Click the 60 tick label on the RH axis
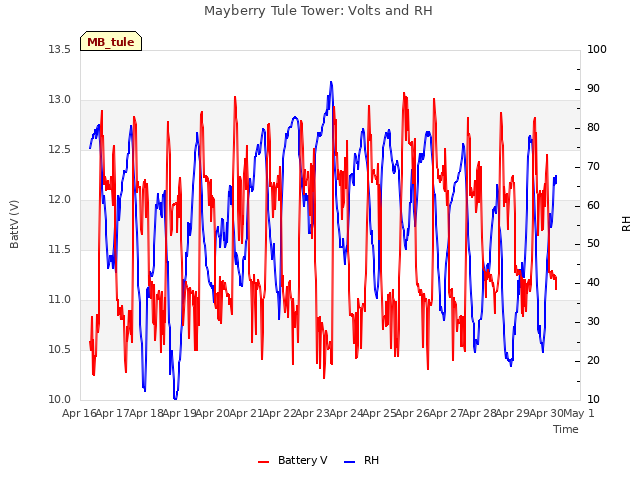This screenshot has width=640, height=480. [x=593, y=205]
